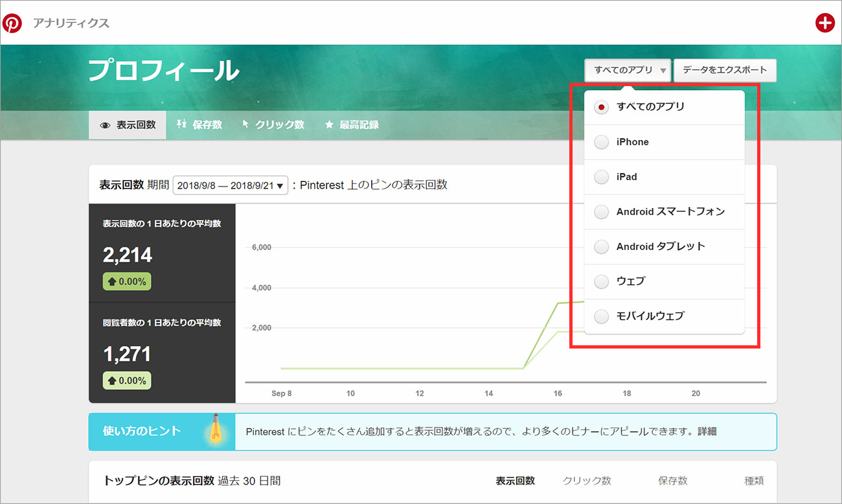Click the 0.00% badge under 2,214
Image resolution: width=842 pixels, height=504 pixels.
tap(127, 282)
